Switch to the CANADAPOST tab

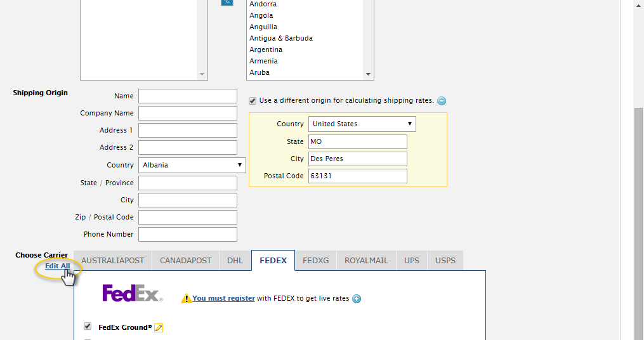[186, 261]
